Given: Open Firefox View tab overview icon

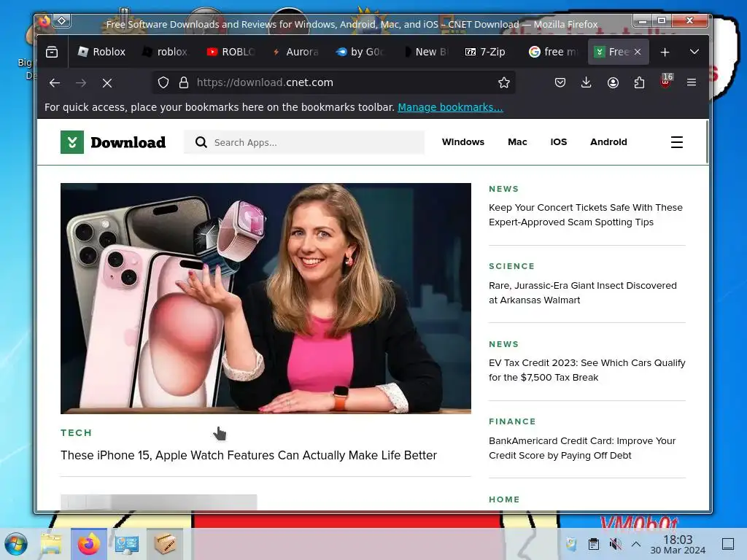Looking at the screenshot, I should 52,52.
